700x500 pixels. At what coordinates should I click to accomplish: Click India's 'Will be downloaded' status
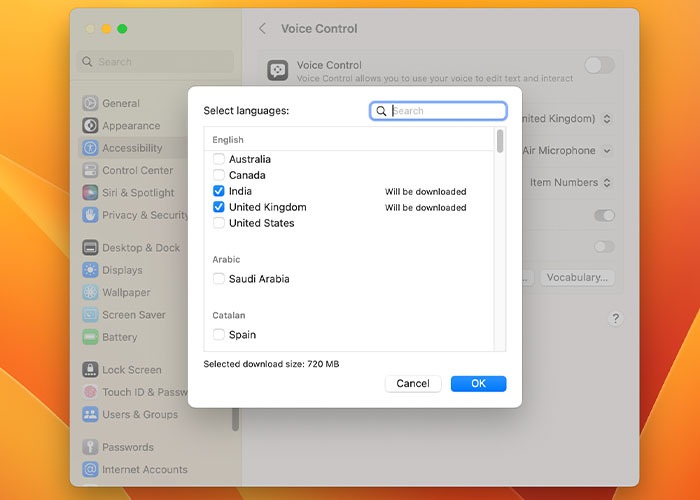[425, 192]
